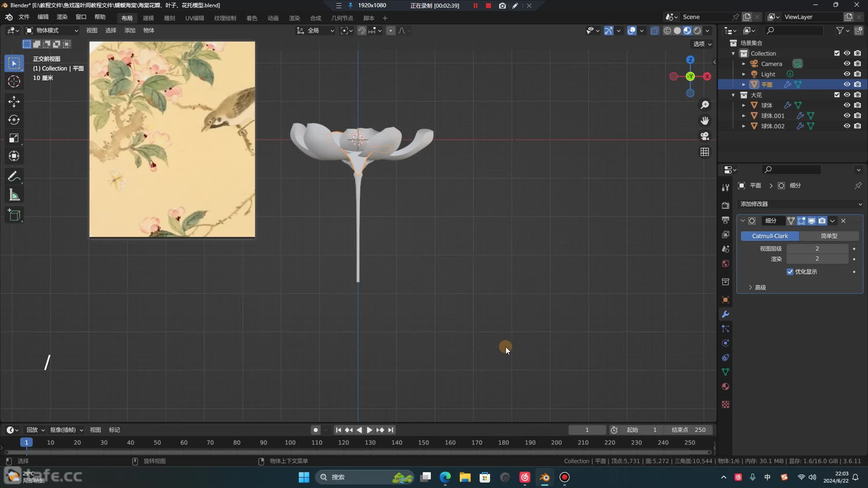
Task: Stop the screen recording
Action: [x=488, y=6]
